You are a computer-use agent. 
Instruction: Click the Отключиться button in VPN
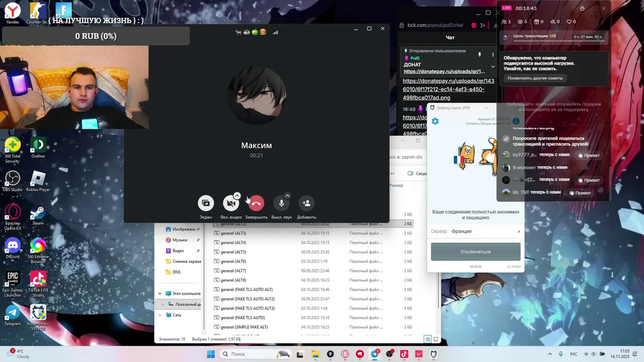click(x=475, y=251)
